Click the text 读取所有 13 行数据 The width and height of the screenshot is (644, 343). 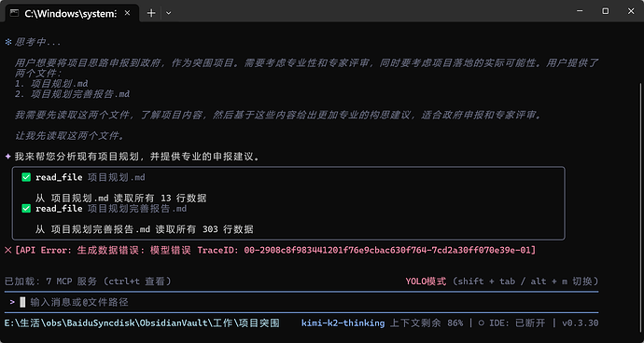160,199
